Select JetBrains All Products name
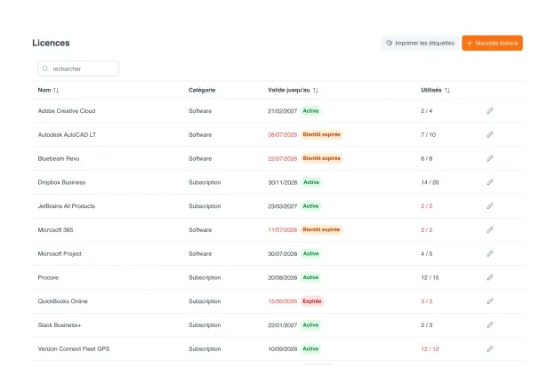Screen dimensions: 555x392 click(66, 206)
